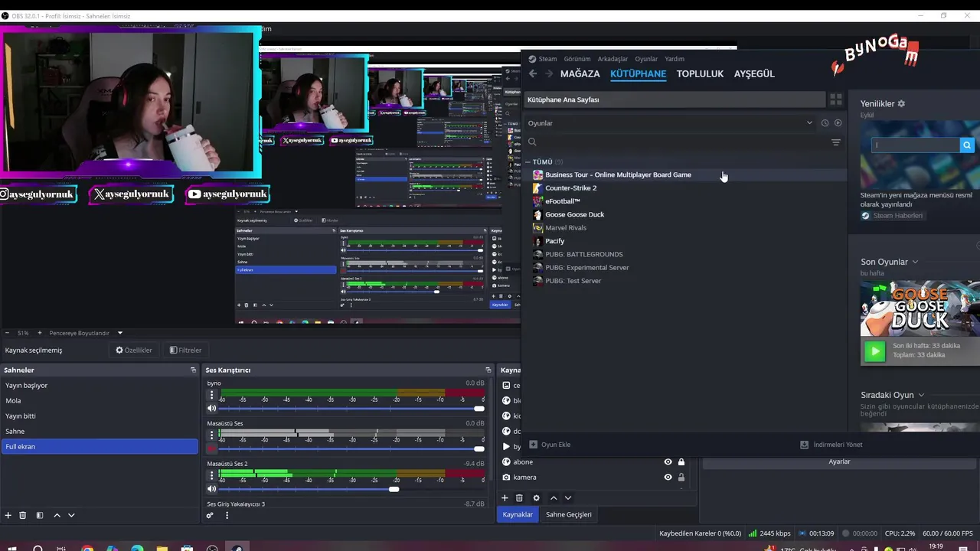Open the AYŞEGÜL profile tab

754,74
